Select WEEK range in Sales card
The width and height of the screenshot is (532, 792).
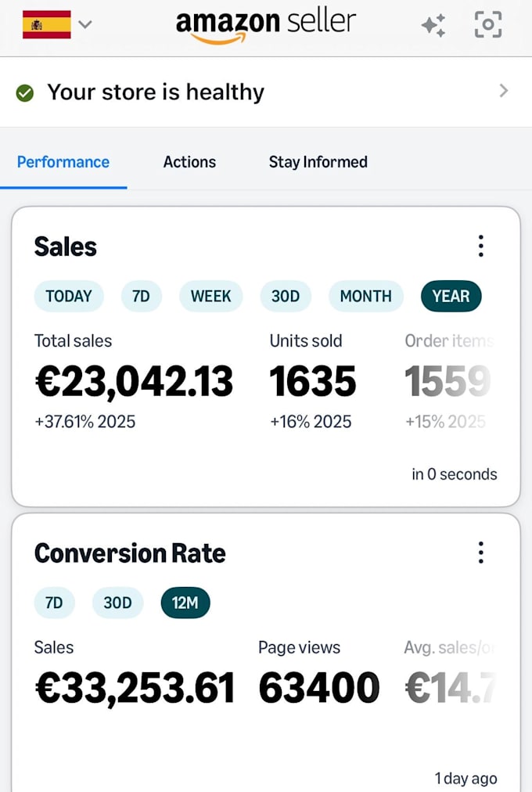tap(210, 296)
